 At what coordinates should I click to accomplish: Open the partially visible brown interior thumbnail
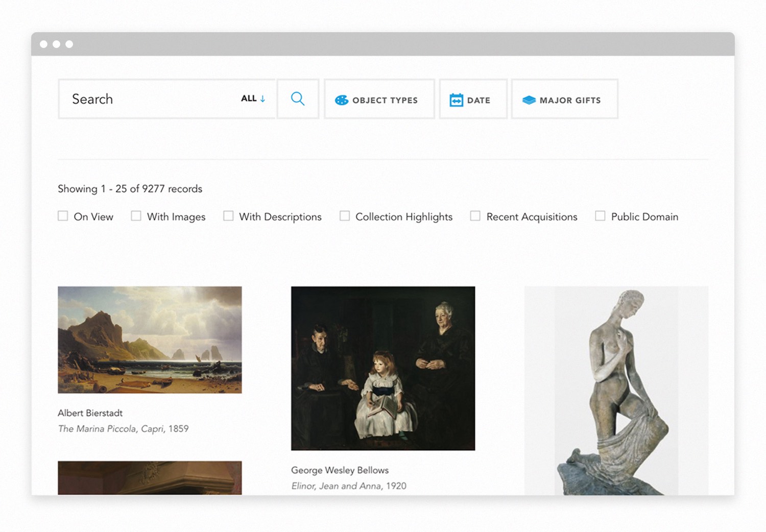[150, 478]
